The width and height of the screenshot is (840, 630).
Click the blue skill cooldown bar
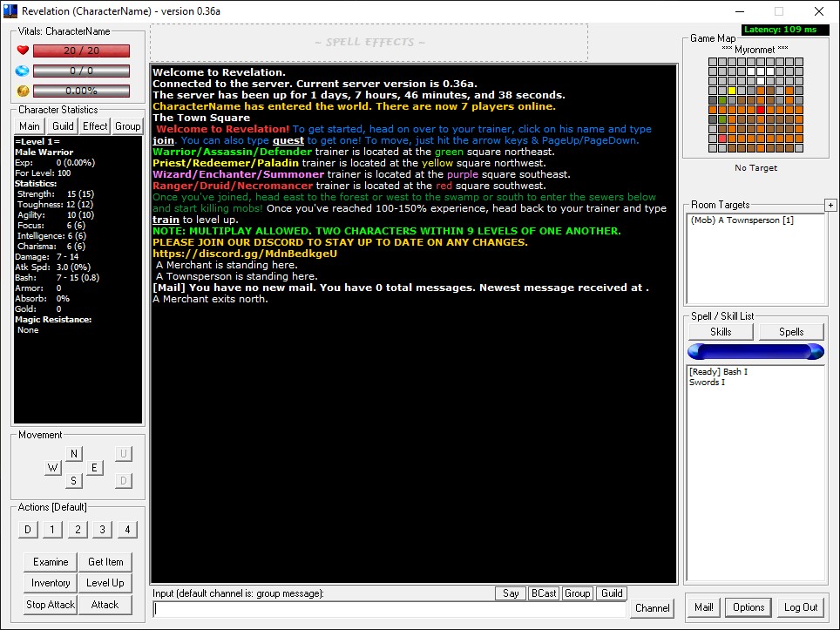coord(755,351)
